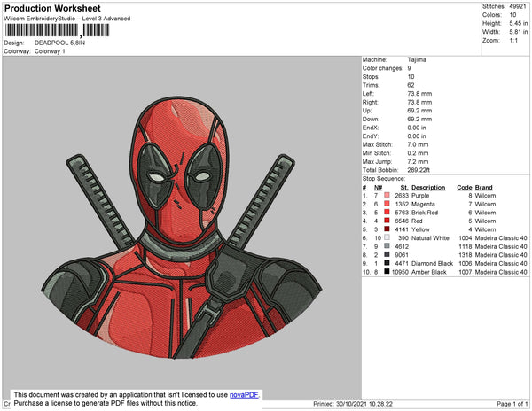Click the printed date '30/10/2021 10.28.22'

(364, 404)
